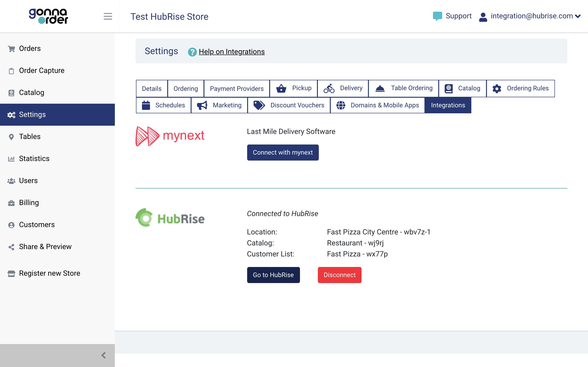This screenshot has width=588, height=367.
Task: Select the Users icon in the sidebar
Action: click(x=11, y=180)
